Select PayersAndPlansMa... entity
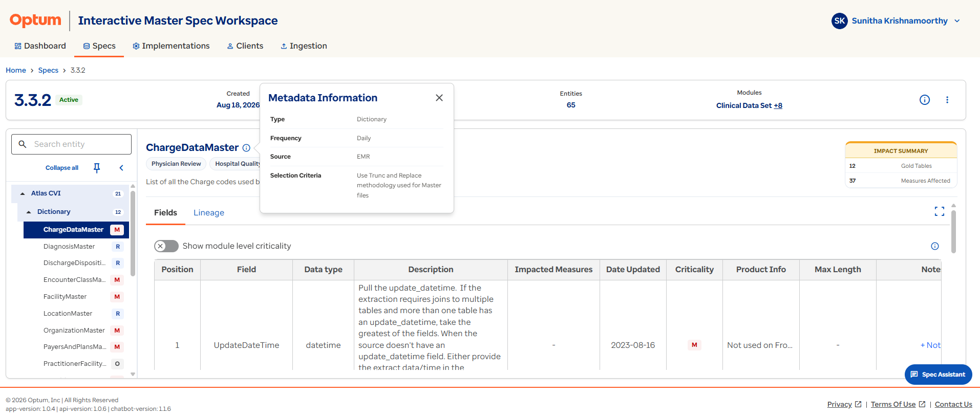This screenshot has width=980, height=417. click(x=75, y=347)
